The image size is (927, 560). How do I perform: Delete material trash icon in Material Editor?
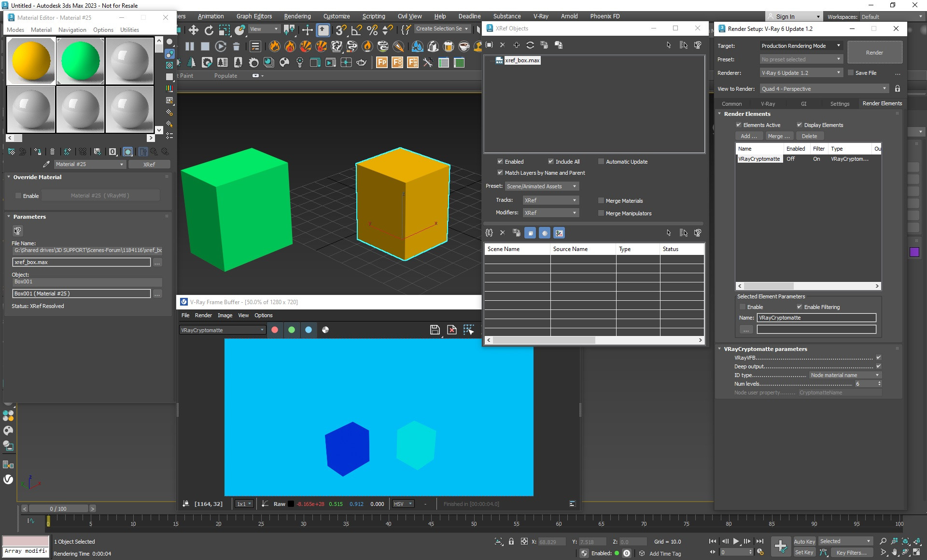pyautogui.click(x=53, y=152)
